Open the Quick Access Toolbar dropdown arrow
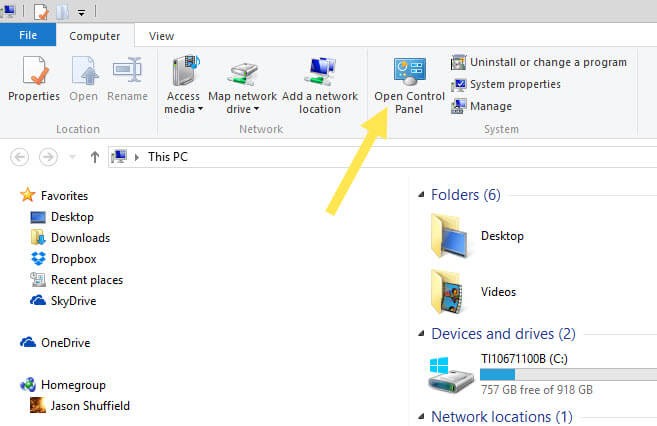The image size is (657, 426). pos(81,12)
